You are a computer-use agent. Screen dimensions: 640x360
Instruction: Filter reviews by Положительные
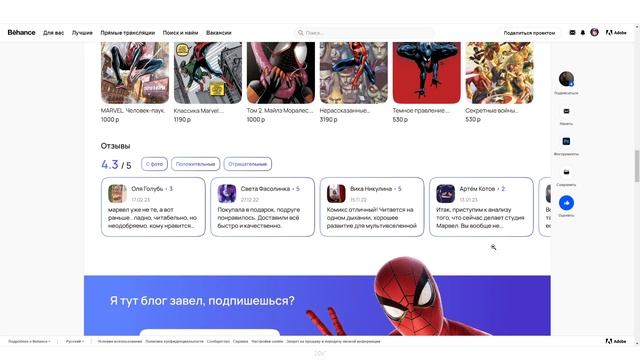pos(196,164)
